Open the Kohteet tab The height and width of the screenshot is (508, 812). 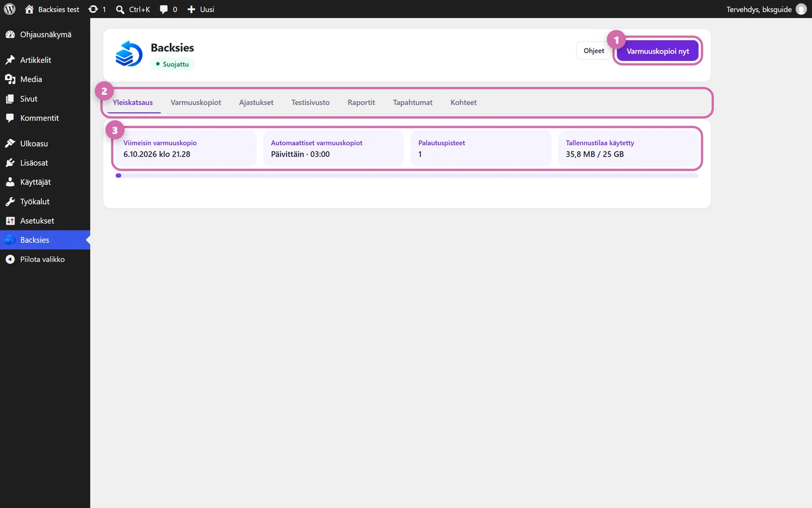(x=463, y=103)
